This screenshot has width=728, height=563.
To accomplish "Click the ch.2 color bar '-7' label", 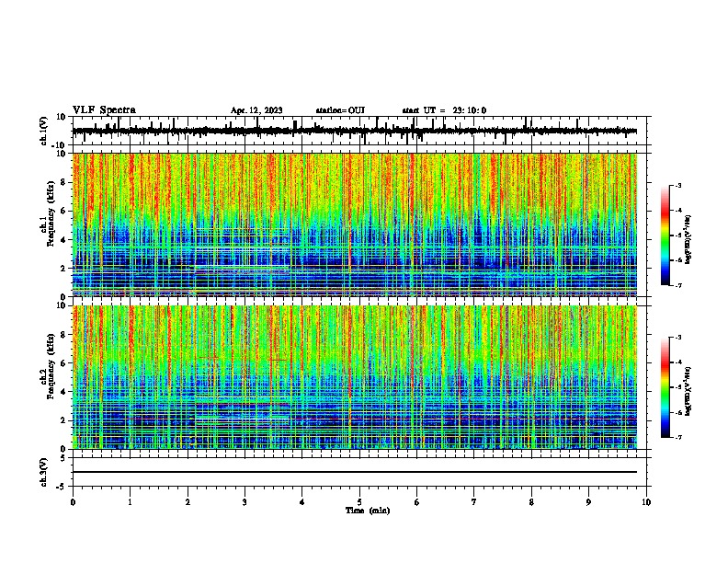I will (x=677, y=437).
